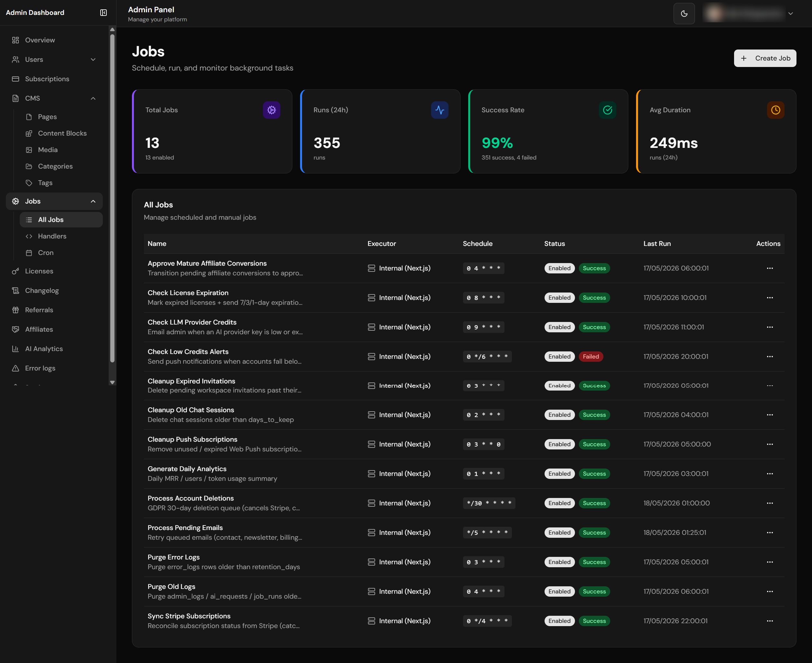The image size is (812, 663).
Task: Open actions menu for Process Pending Emails
Action: 770,532
